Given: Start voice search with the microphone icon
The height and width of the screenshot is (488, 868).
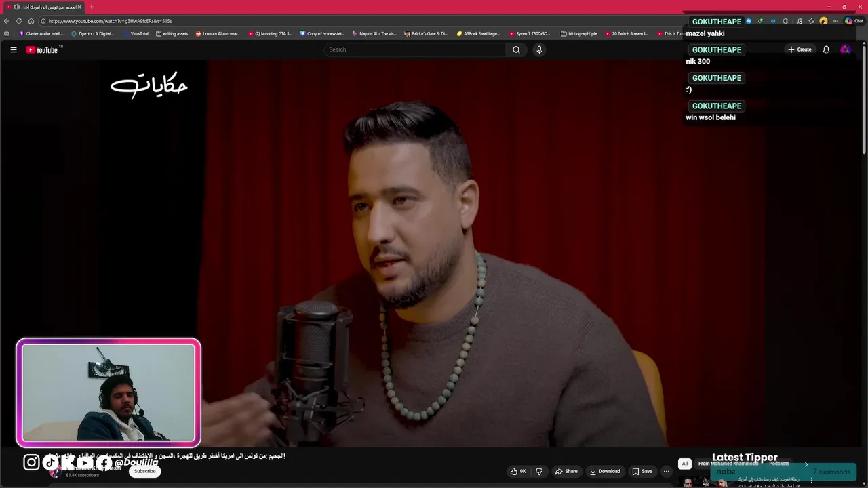Looking at the screenshot, I should tap(539, 49).
